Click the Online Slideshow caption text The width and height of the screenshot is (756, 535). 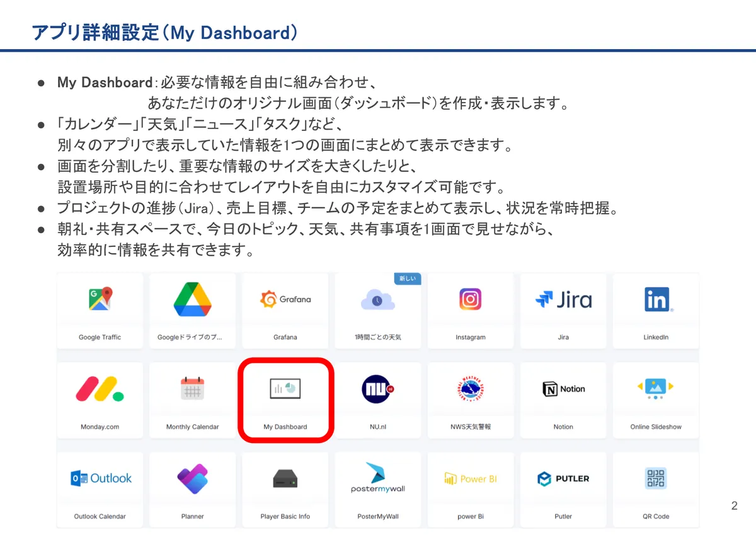pyautogui.click(x=656, y=427)
